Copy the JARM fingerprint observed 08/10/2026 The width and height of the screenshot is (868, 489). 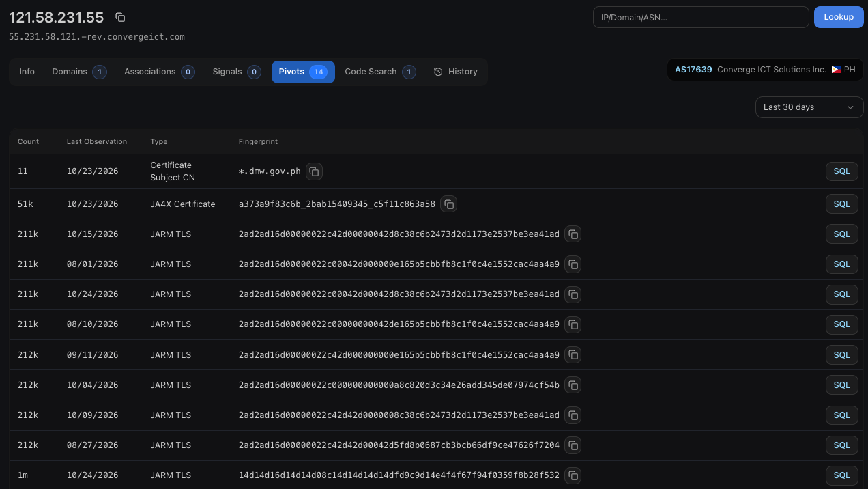[573, 324]
